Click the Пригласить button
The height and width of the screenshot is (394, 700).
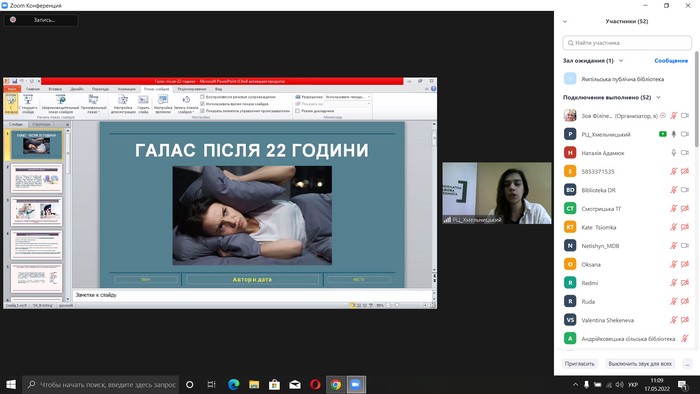[x=579, y=364]
